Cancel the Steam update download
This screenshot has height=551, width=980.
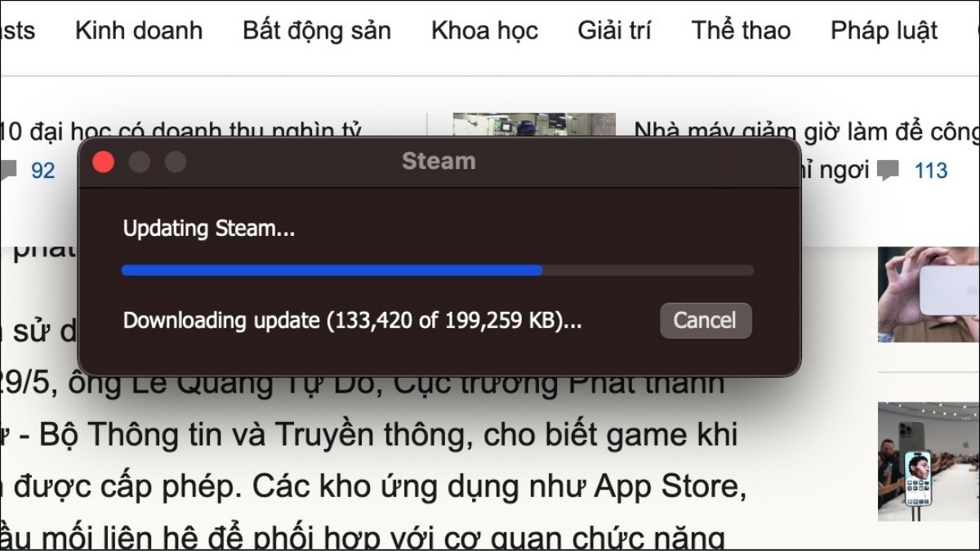pos(706,321)
